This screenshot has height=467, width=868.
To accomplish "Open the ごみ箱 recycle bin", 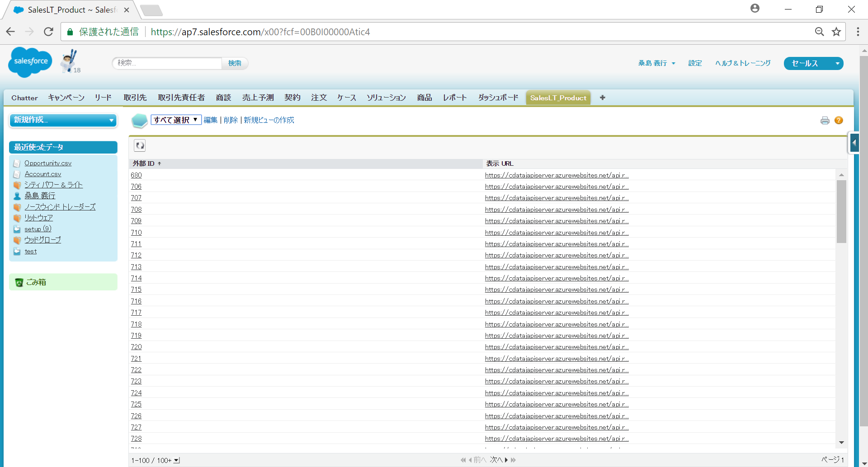I will [36, 281].
